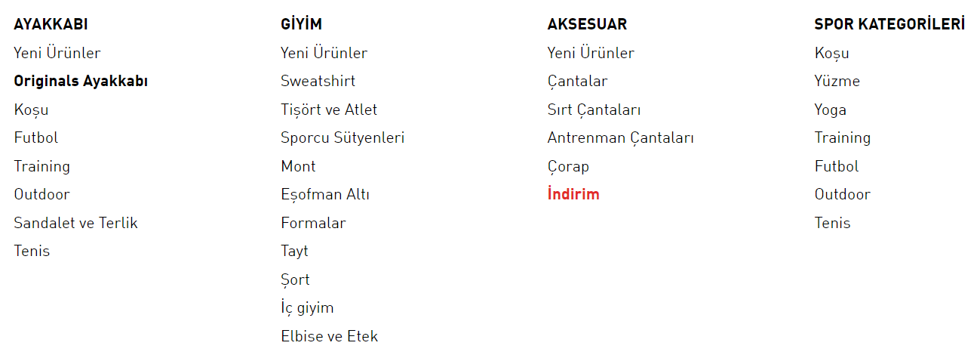
Task: Open Sweatshirt in the GİYİM column
Action: (318, 81)
